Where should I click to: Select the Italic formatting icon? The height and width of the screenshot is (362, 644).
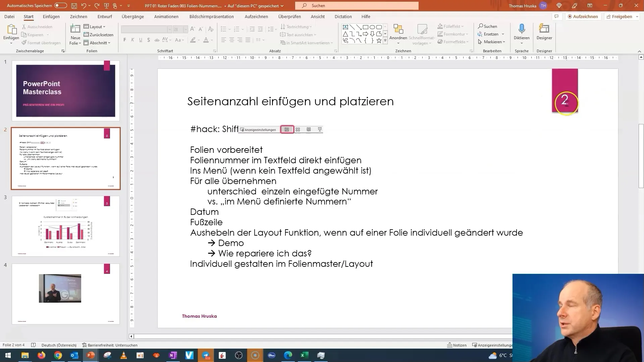coord(133,40)
